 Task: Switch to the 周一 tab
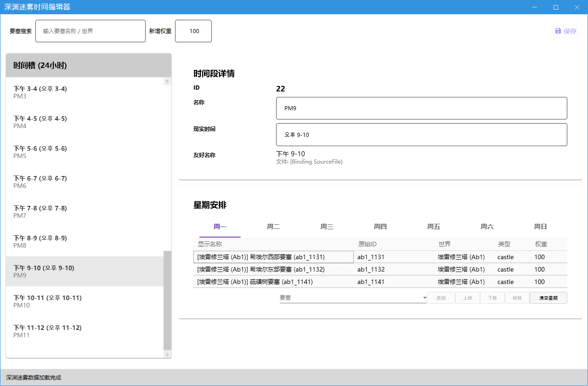(x=220, y=227)
